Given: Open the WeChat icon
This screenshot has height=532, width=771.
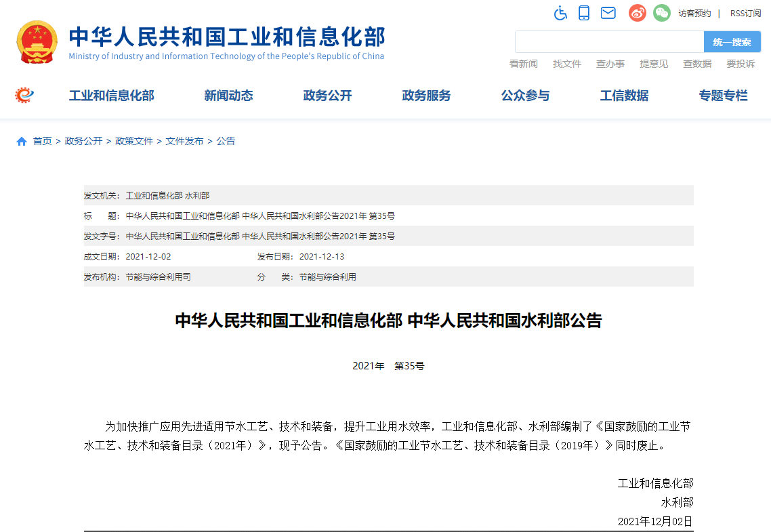Looking at the screenshot, I should (661, 13).
